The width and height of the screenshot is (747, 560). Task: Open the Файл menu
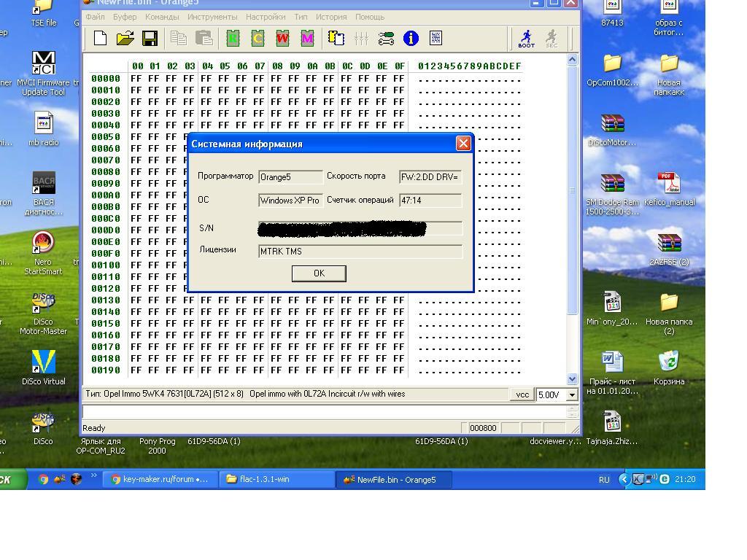coord(95,17)
